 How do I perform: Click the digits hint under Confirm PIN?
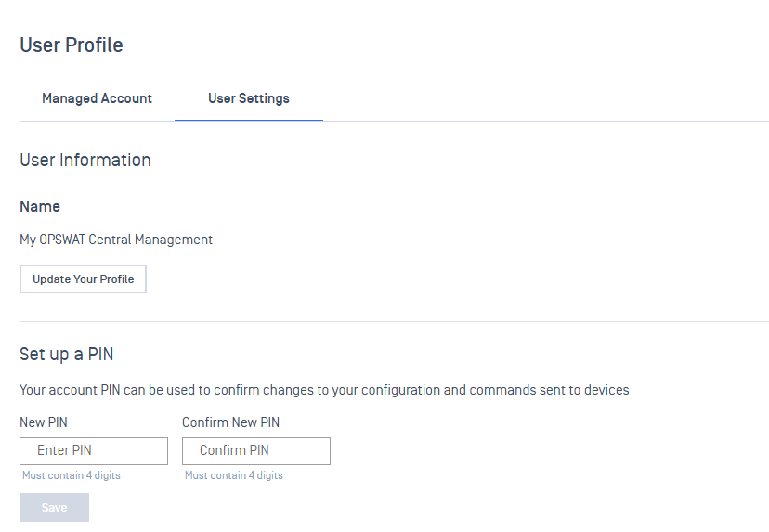(x=234, y=475)
